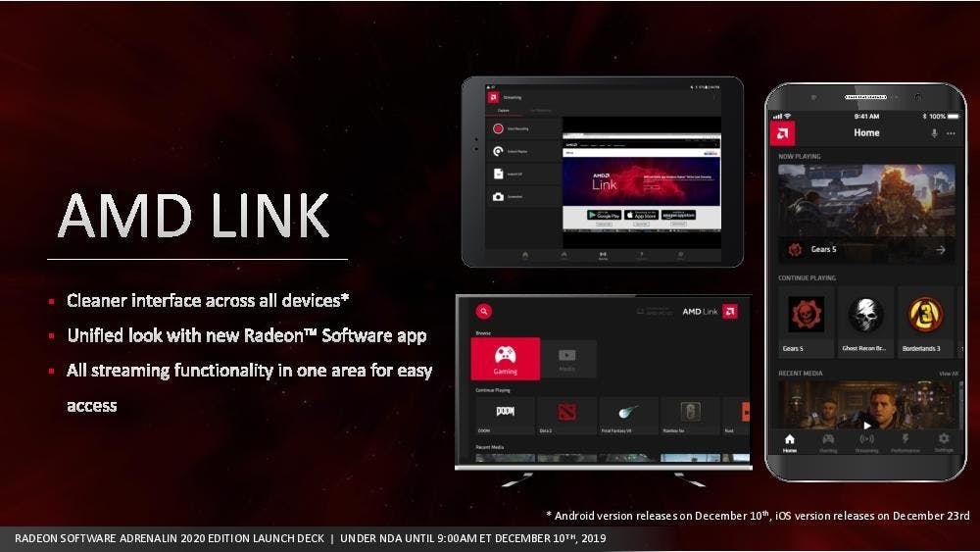980x552 pixels.
Task: Click the 'All streaming functionality' bullet text
Action: (249, 387)
